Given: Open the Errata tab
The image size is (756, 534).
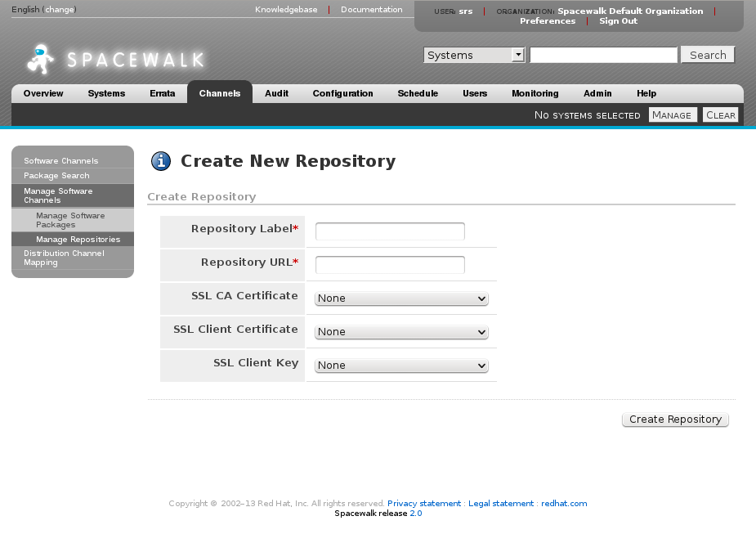Looking at the screenshot, I should [162, 93].
